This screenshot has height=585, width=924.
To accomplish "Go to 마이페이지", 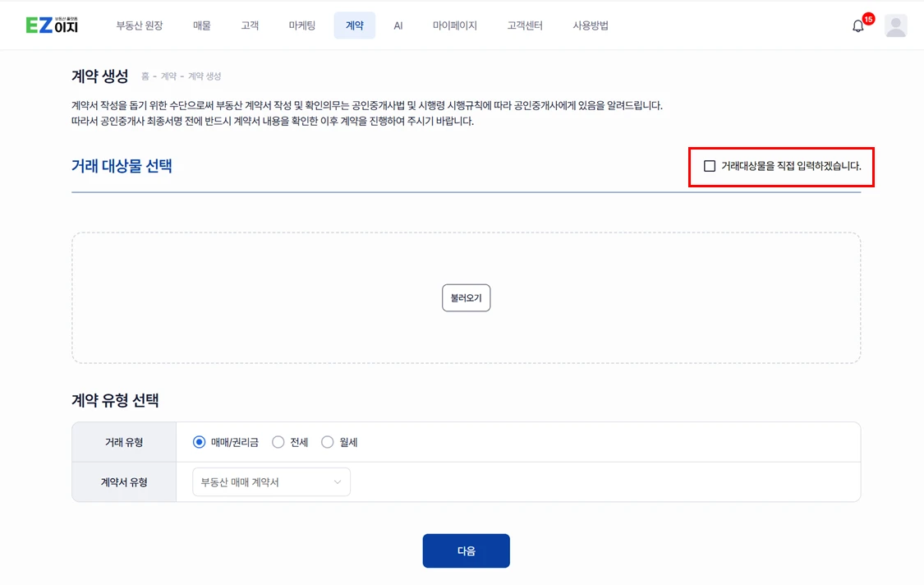I will point(454,25).
